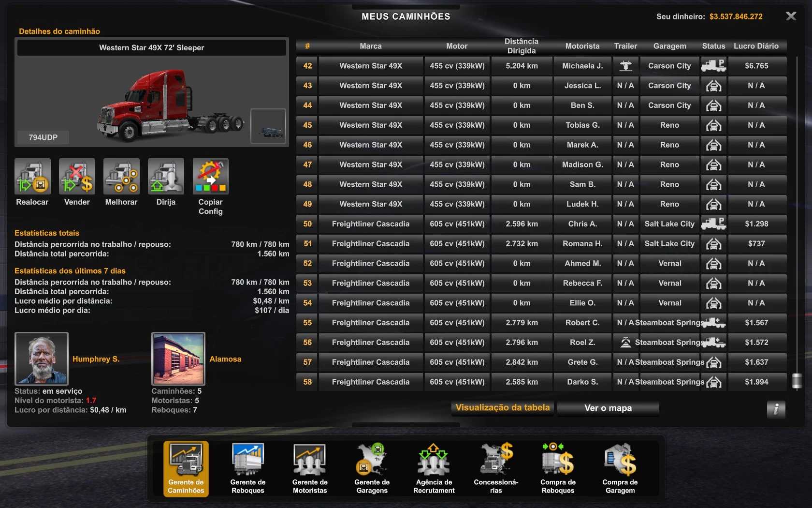Image resolution: width=812 pixels, height=508 pixels.
Task: Open driver Humphrey S. portrait
Action: tap(42, 359)
